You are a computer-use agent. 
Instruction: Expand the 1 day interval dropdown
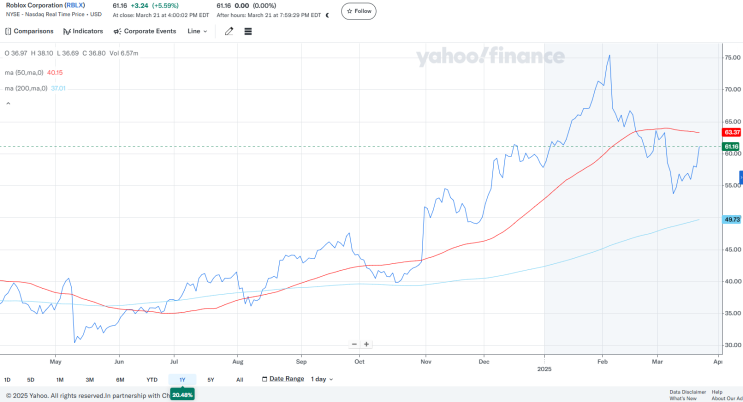coord(322,379)
